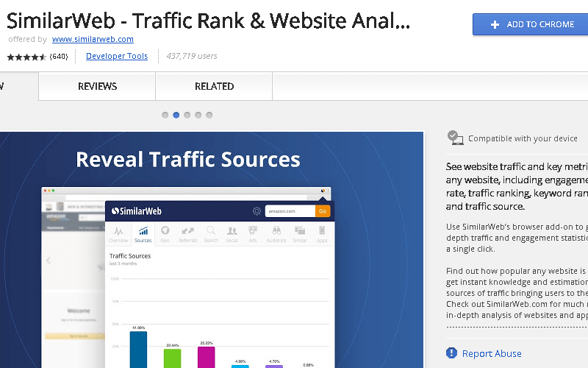Image resolution: width=588 pixels, height=368 pixels.
Task: Select the Audience binoculars icon tab
Action: pyautogui.click(x=276, y=234)
